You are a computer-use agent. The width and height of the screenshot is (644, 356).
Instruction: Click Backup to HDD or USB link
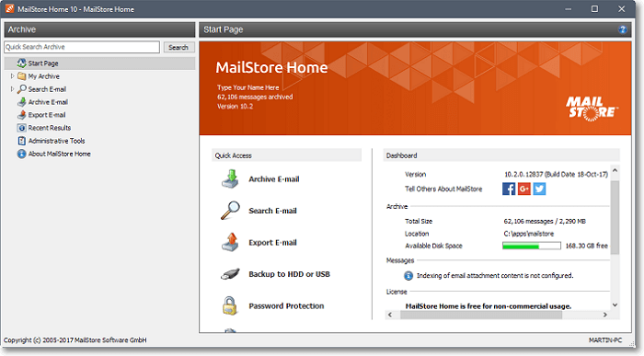[x=289, y=274]
